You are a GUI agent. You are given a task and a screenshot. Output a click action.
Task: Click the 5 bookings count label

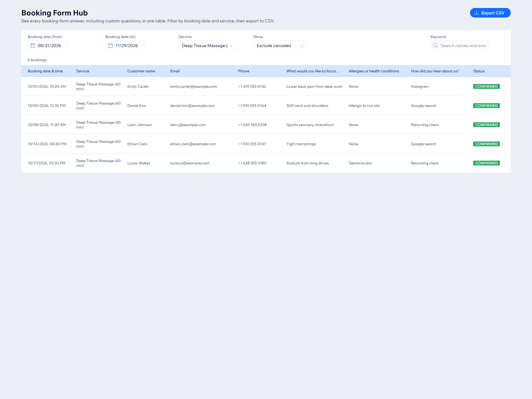(37, 60)
